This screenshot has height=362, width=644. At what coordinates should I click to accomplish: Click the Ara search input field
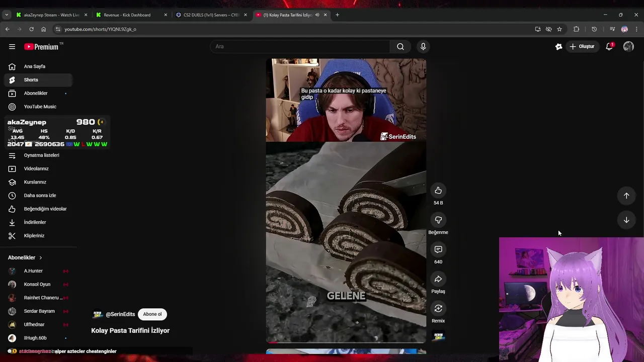(300, 47)
